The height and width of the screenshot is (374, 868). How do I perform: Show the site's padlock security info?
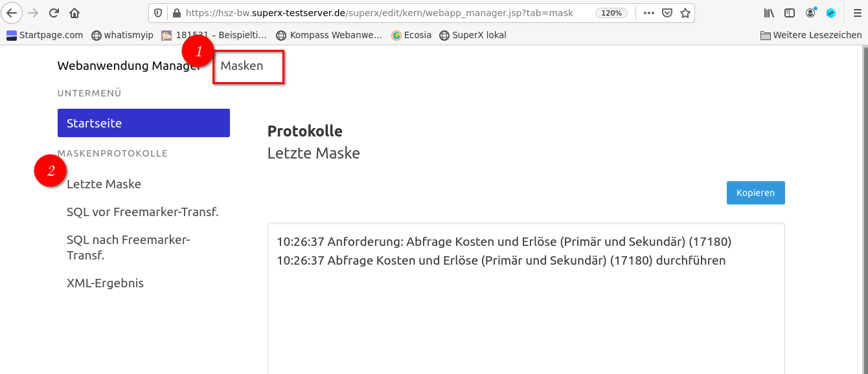click(177, 13)
